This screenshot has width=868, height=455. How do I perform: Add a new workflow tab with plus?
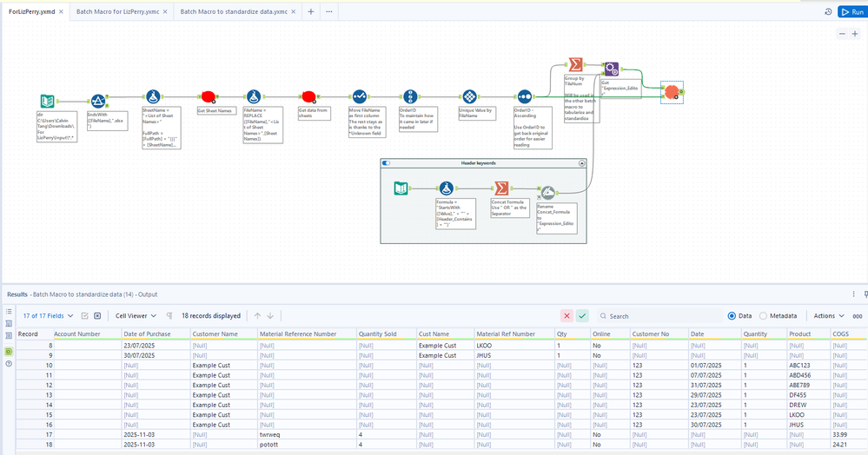[310, 11]
